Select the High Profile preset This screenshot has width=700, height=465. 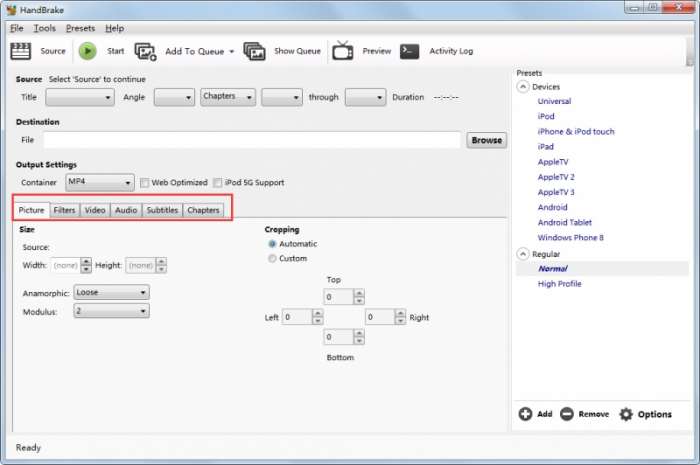point(559,284)
